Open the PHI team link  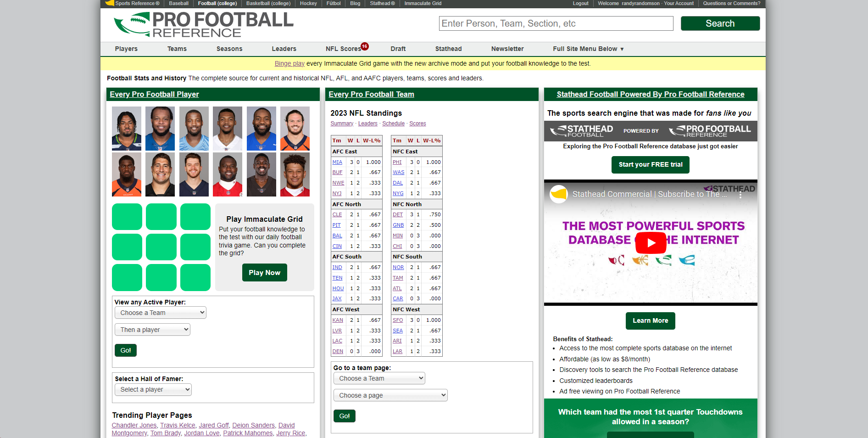[x=397, y=162]
